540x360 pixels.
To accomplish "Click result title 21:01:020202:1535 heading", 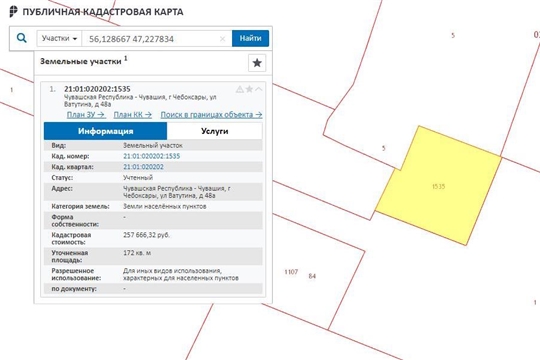I will (x=97, y=89).
